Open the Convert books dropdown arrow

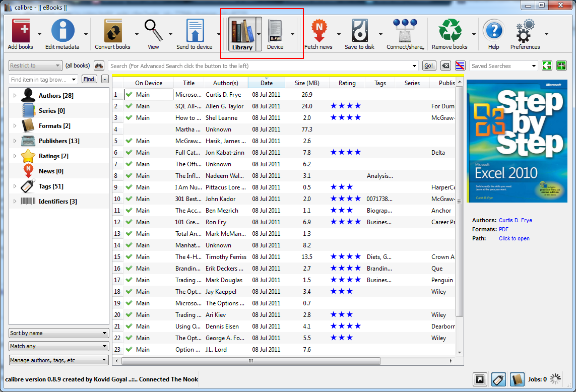[x=136, y=34]
